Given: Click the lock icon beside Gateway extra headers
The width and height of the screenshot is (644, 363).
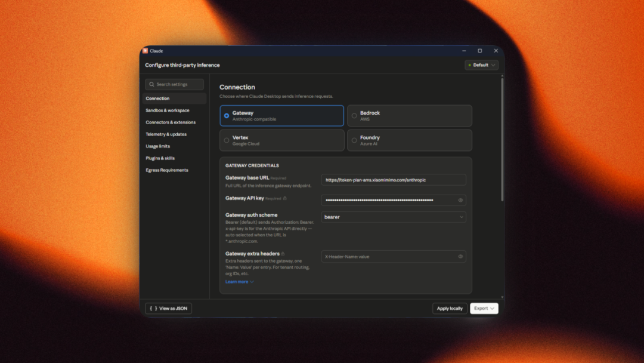Looking at the screenshot, I should click(283, 254).
